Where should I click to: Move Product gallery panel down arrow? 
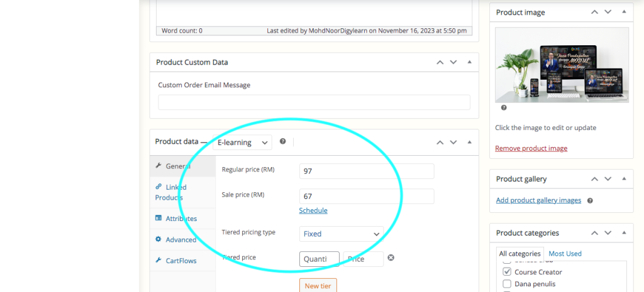coord(608,179)
